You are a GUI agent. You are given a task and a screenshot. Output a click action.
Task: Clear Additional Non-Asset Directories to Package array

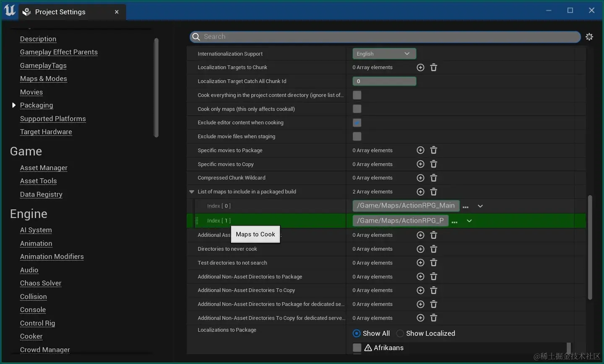point(434,277)
